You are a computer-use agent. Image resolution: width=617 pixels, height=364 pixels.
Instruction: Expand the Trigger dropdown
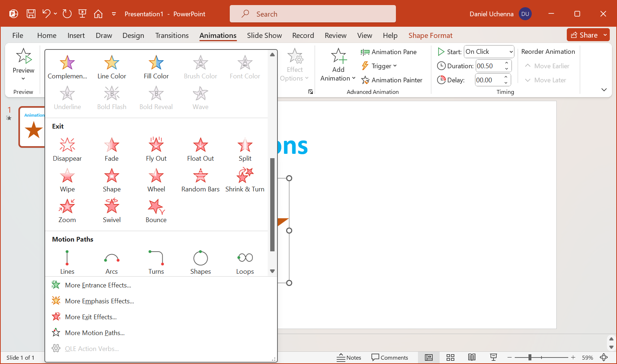click(x=379, y=66)
